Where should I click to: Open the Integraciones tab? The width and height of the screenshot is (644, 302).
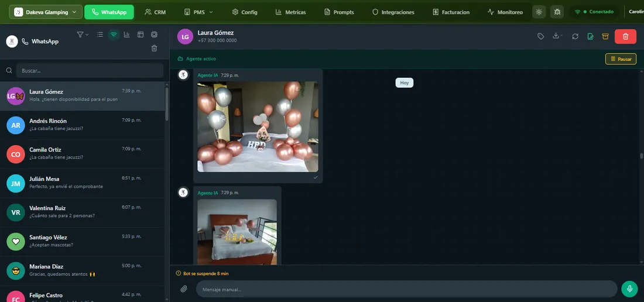(x=393, y=12)
